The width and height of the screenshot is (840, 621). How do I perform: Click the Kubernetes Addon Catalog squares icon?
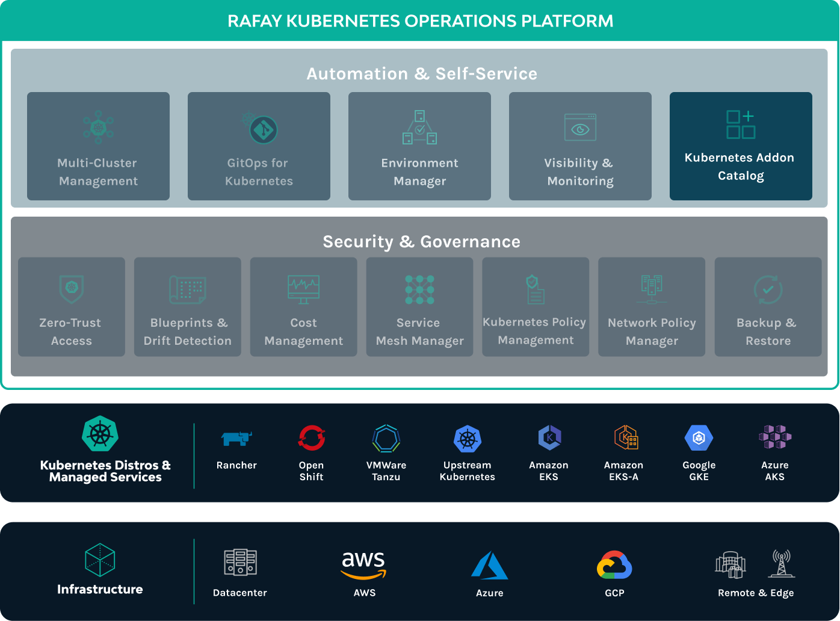(x=741, y=125)
